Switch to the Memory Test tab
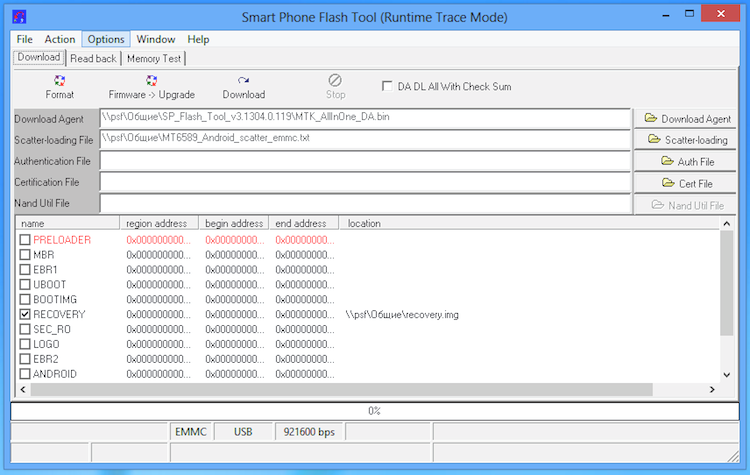 [x=154, y=58]
